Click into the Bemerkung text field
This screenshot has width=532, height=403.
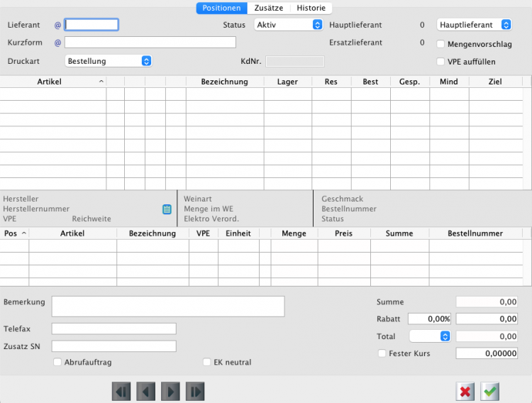point(168,307)
